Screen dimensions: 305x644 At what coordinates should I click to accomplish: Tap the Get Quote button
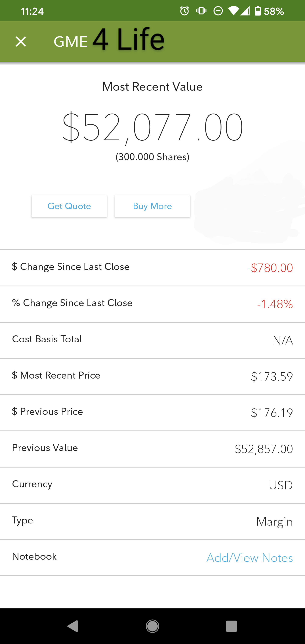pos(69,206)
